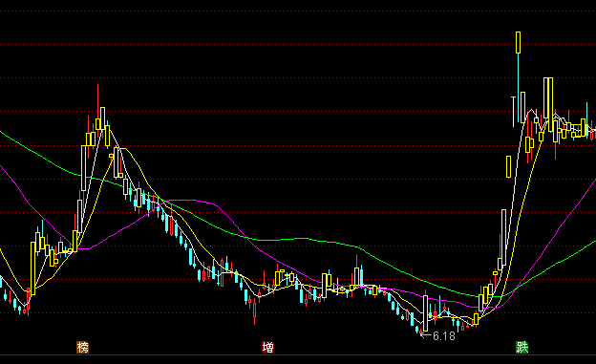Open the red 增 event marker

coord(267,347)
